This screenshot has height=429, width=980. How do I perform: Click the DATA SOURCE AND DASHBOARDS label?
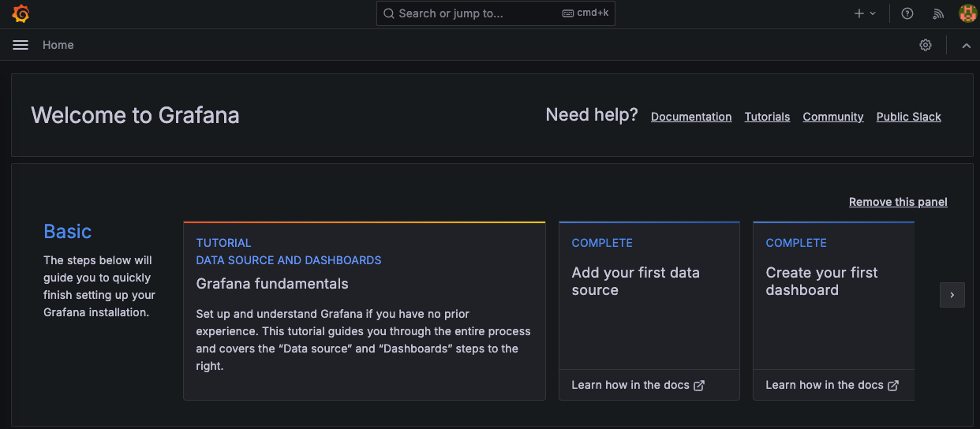point(289,260)
